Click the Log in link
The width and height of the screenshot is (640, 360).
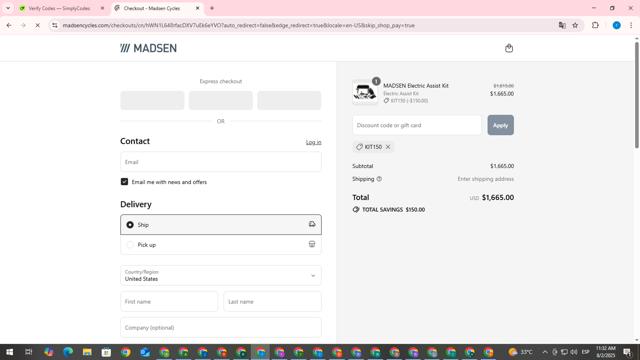[313, 142]
